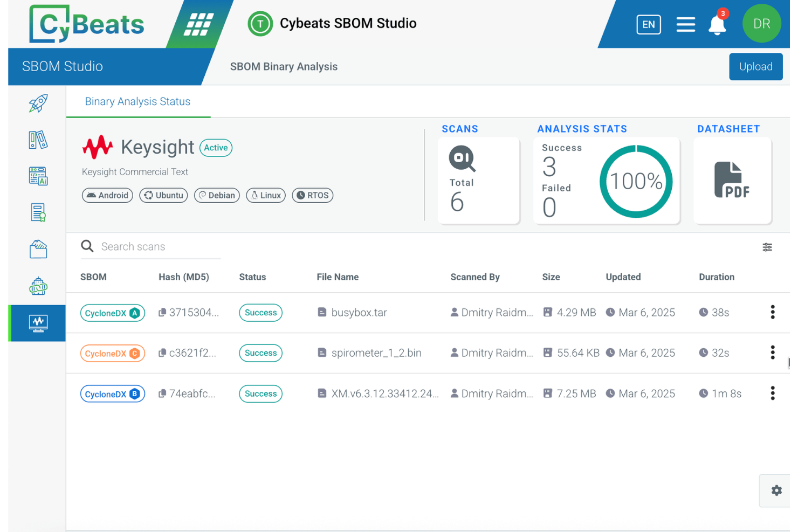
Task: Copy hash 74eabfc icon
Action: pyautogui.click(x=162, y=393)
